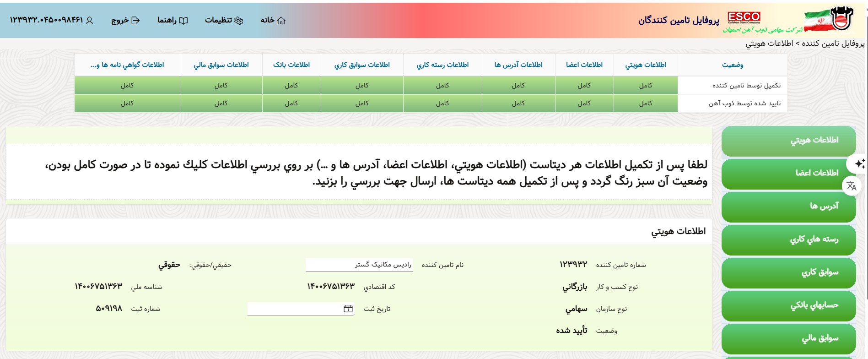Click the خروج logout icon
This screenshot has height=359, width=868.
tap(135, 21)
